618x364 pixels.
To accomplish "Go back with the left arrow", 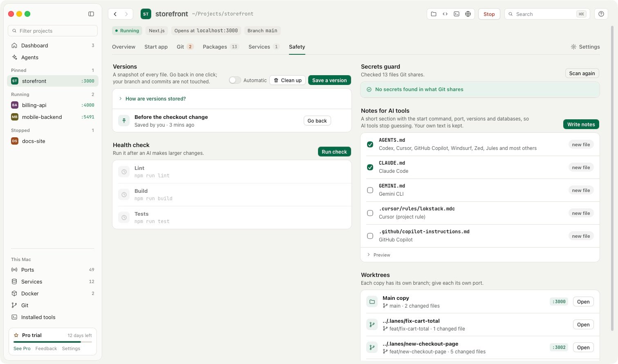I will coord(115,14).
